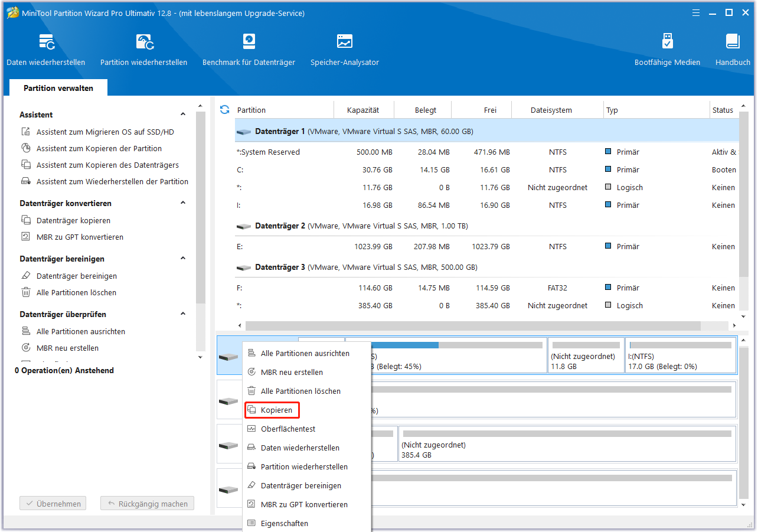Collapse the Datenträger konvertieren section
The height and width of the screenshot is (532, 758).
pos(183,203)
